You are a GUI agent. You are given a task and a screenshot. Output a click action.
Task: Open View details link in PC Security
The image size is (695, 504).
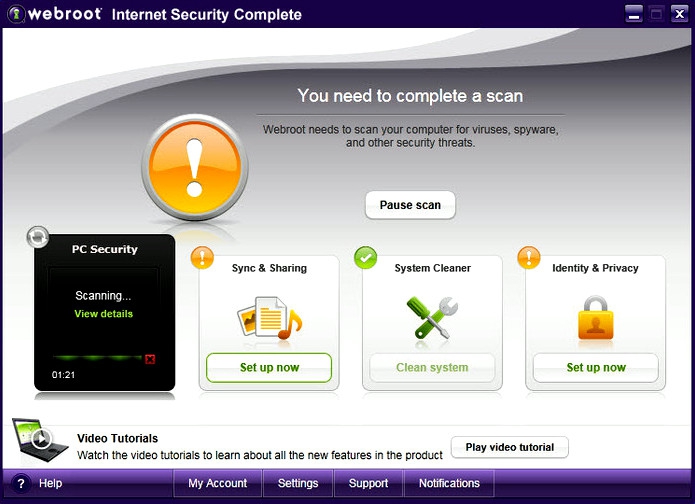point(104,314)
